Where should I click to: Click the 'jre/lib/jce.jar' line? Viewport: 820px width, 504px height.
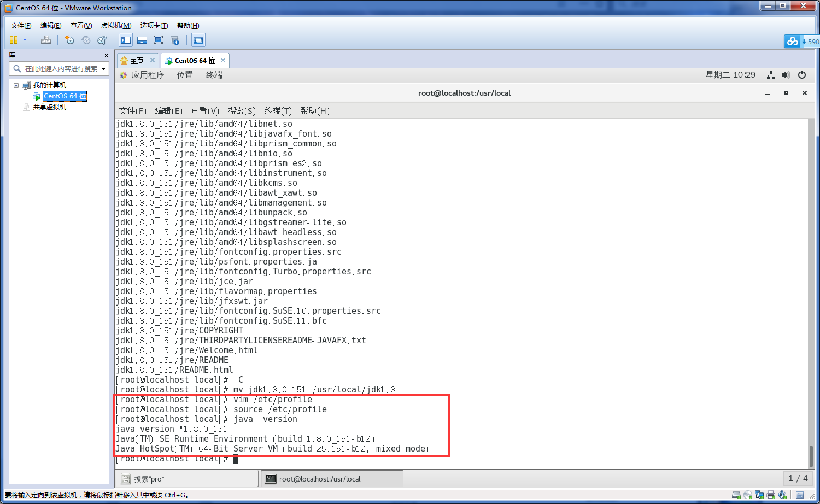tap(184, 282)
